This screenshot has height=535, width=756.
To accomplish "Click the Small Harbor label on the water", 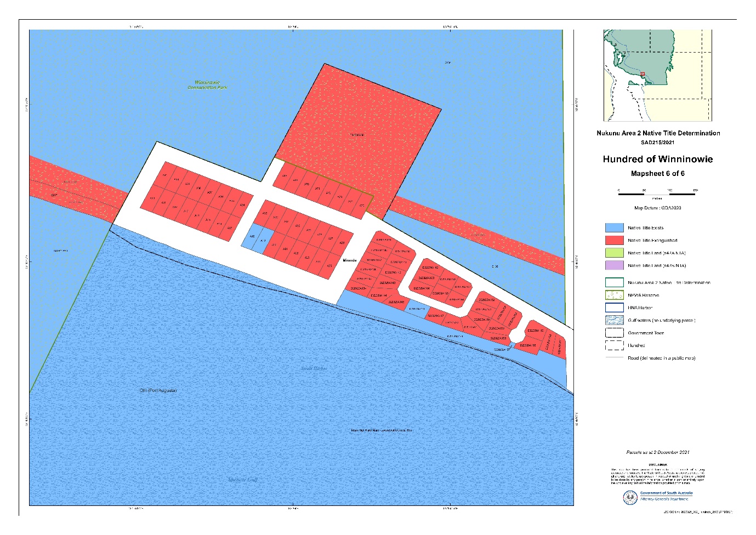I will (314, 368).
